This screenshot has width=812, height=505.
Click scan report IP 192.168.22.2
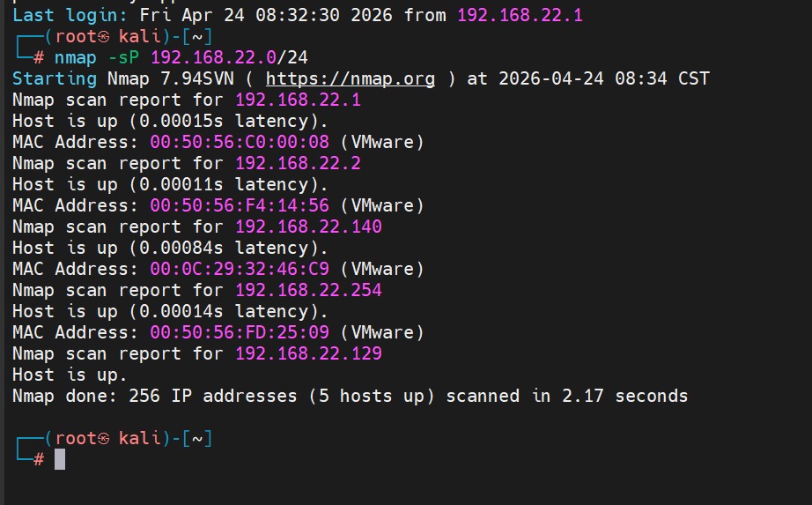[298, 163]
